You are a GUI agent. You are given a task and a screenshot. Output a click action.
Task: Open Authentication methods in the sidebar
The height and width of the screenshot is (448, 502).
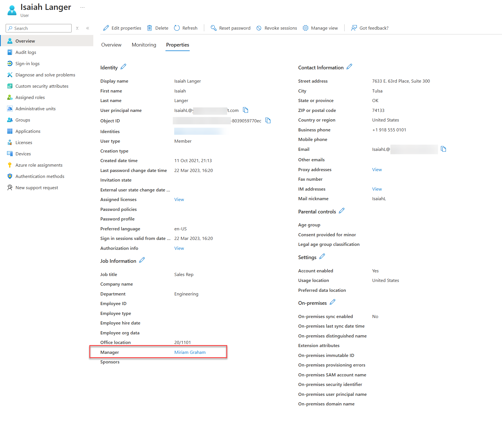40,176
